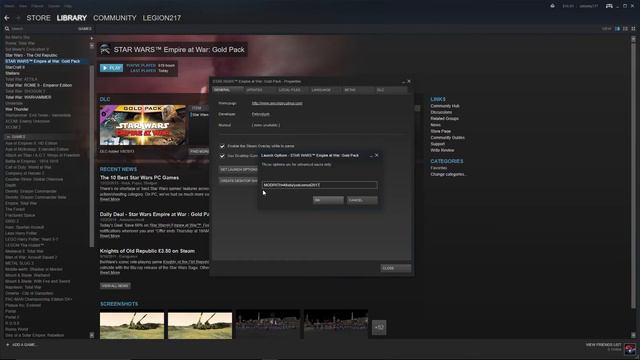The width and height of the screenshot is (640, 360).
Task: Click in the launch options text field
Action: [319, 185]
